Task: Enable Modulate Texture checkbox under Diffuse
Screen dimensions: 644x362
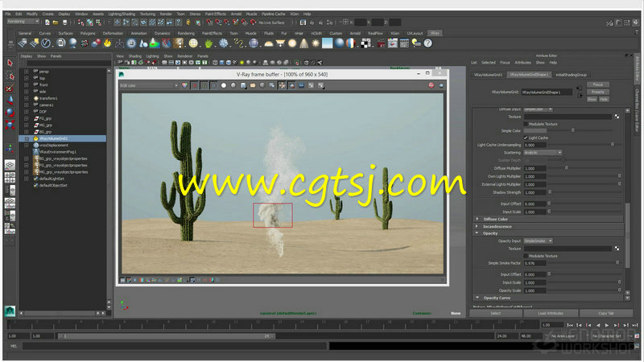Action: 526,124
